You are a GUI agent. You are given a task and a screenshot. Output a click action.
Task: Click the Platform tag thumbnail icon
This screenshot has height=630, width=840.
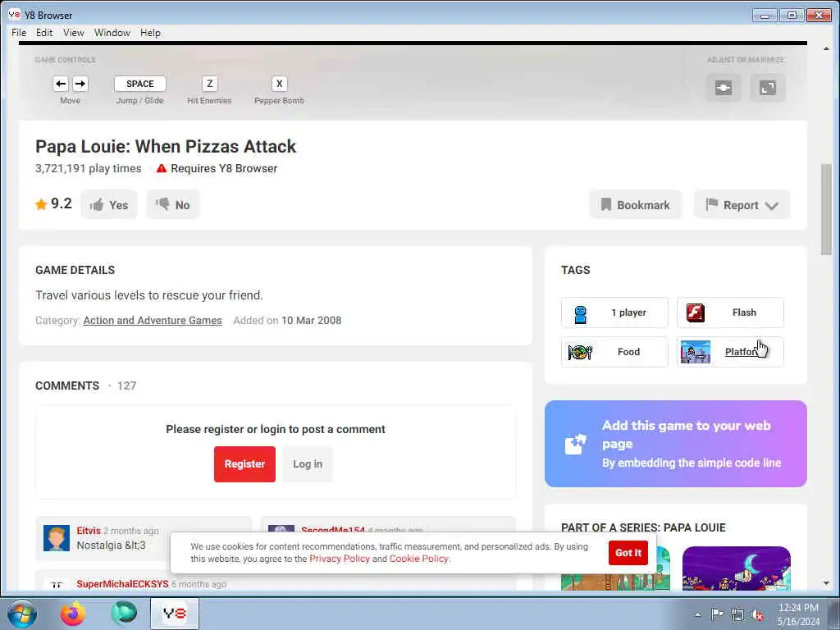click(x=696, y=352)
